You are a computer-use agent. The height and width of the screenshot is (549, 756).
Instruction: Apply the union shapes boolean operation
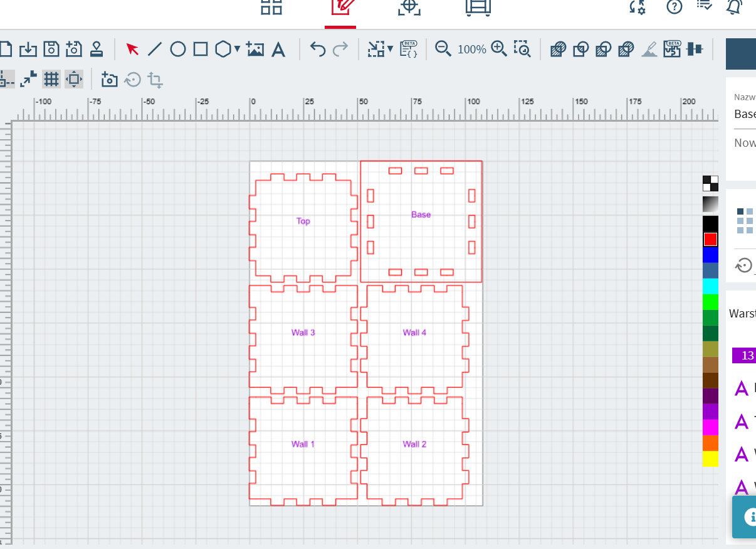coord(558,49)
